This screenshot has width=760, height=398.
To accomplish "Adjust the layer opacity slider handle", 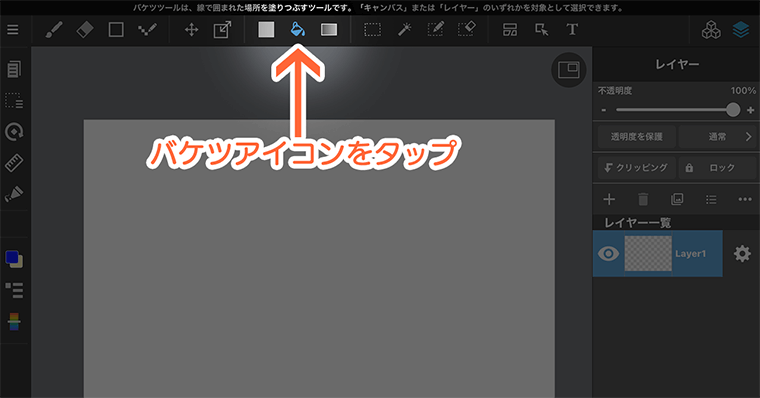I will [733, 110].
